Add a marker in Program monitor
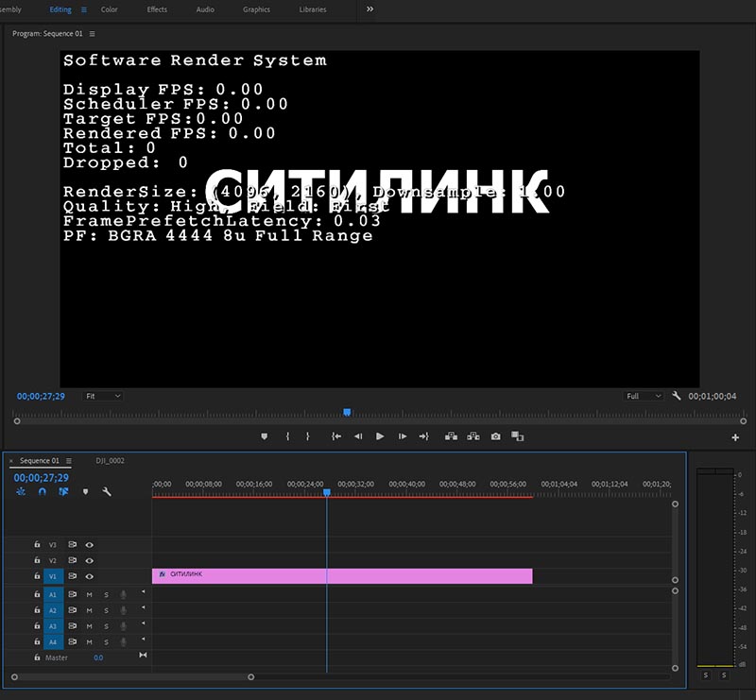The width and height of the screenshot is (756, 700). [x=265, y=436]
